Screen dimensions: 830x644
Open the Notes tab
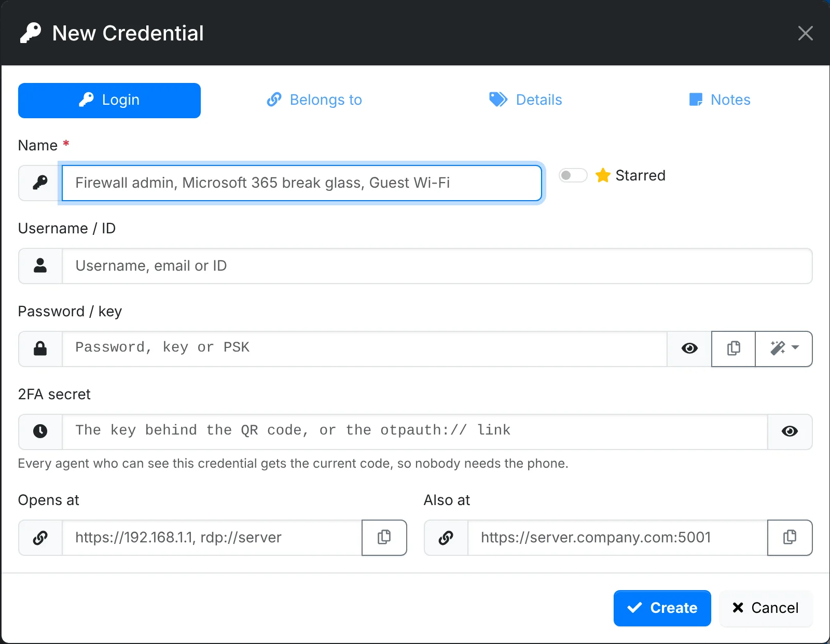720,100
